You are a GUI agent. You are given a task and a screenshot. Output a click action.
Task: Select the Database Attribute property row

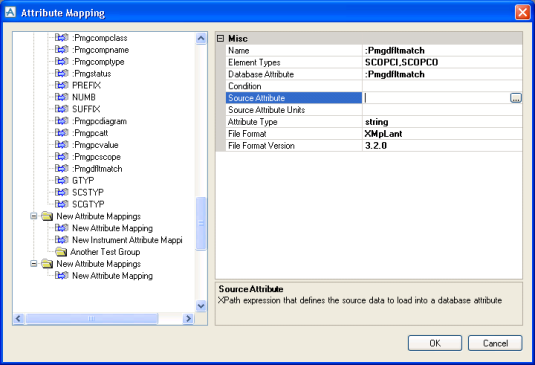(x=374, y=74)
